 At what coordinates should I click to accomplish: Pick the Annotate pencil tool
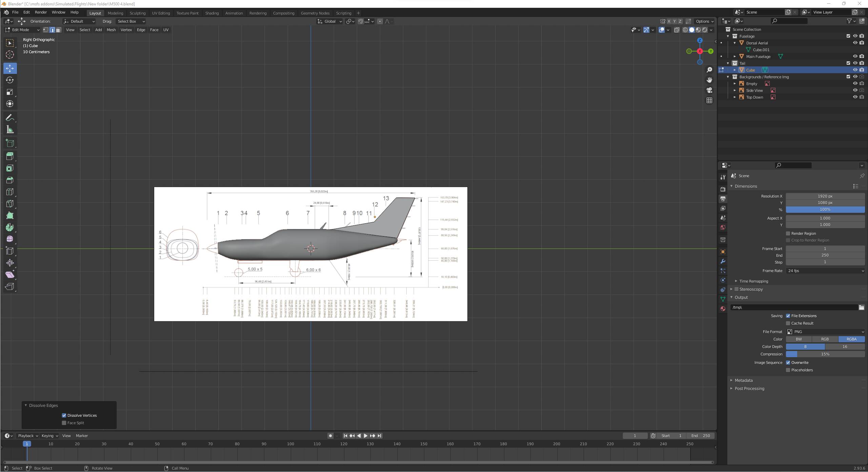(10, 118)
